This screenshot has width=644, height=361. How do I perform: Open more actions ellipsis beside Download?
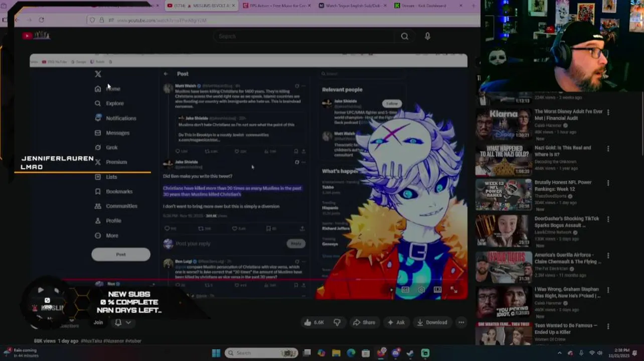click(461, 322)
